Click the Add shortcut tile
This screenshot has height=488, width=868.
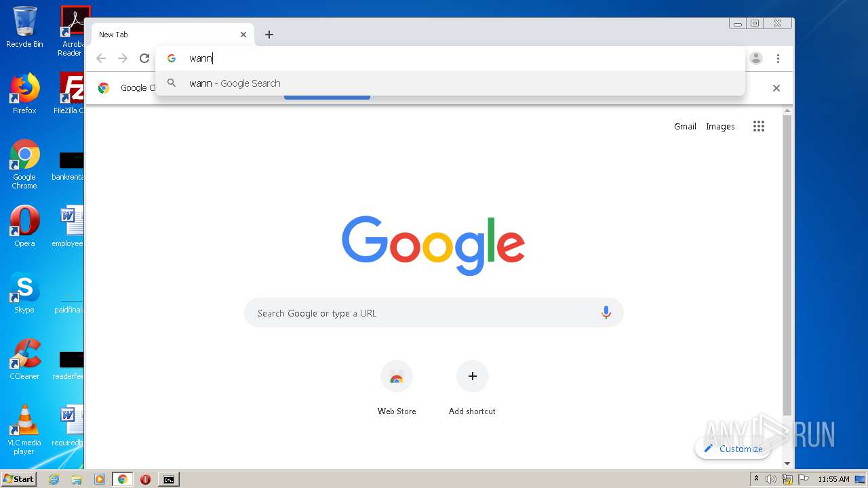coord(472,388)
